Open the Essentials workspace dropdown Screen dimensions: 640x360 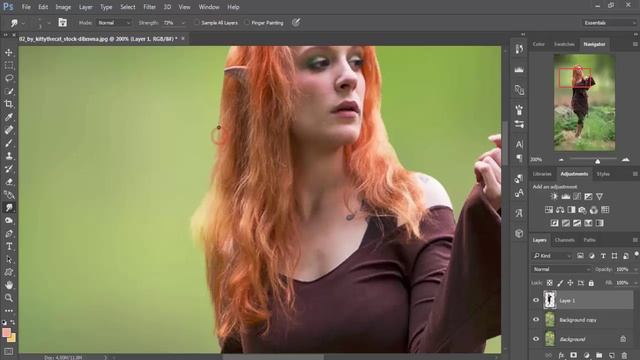coord(609,23)
